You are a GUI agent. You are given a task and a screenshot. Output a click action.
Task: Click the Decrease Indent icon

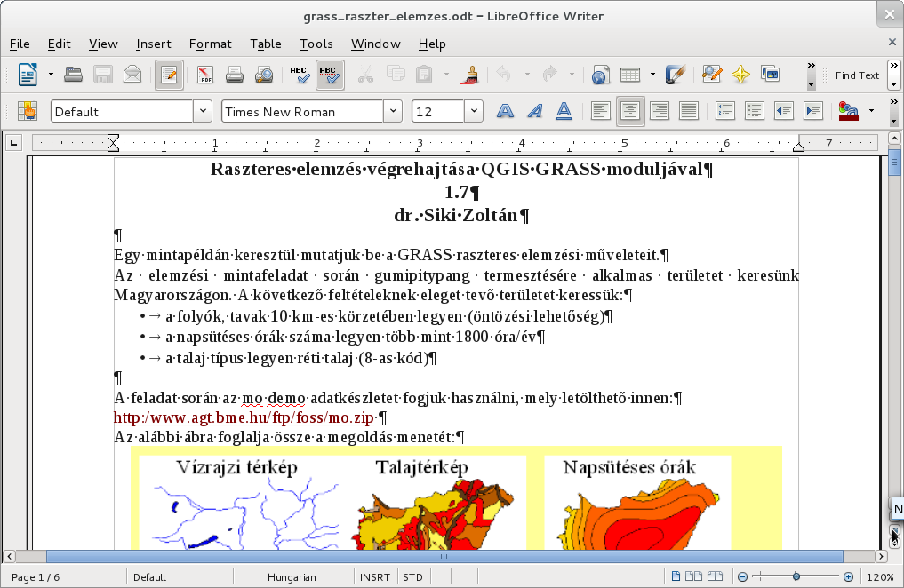783,110
